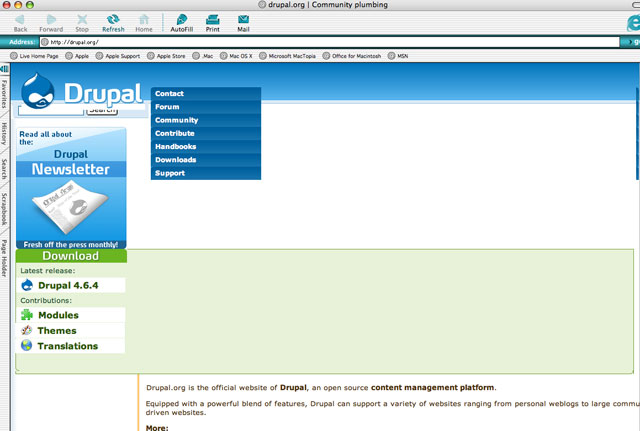Open the Support menu item
Screen dimensions: 640x431
click(x=206, y=173)
